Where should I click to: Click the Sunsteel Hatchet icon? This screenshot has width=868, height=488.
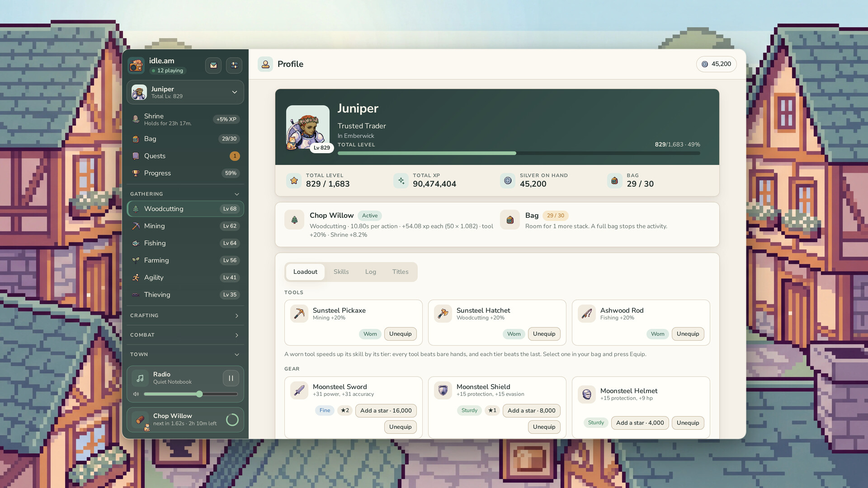click(443, 314)
